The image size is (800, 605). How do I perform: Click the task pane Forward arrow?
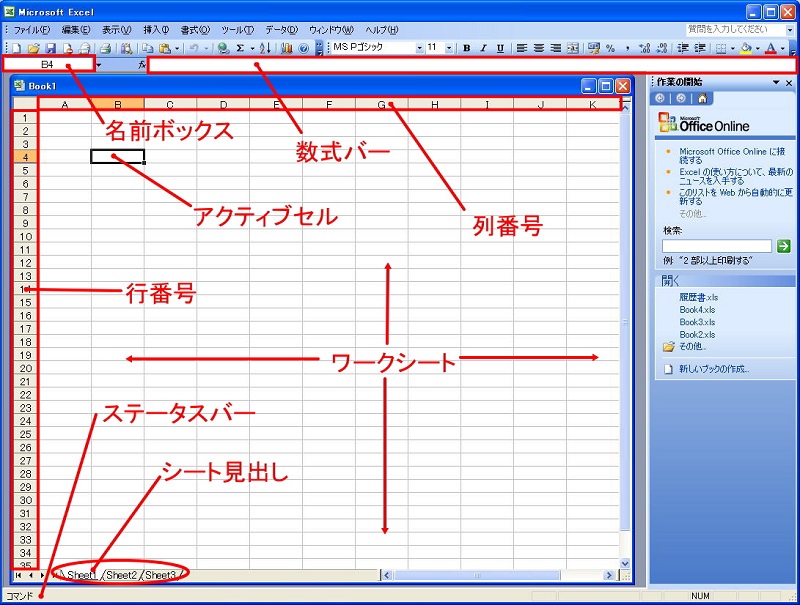coord(681,98)
